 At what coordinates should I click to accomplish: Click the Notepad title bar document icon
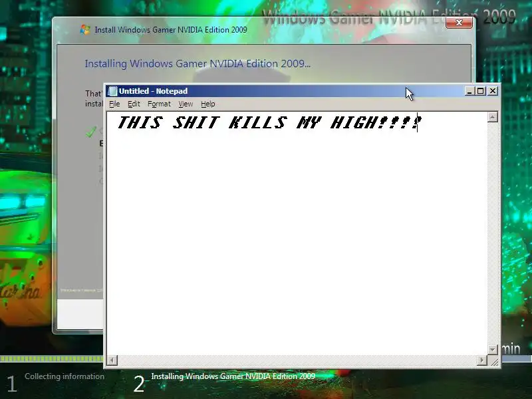point(112,91)
